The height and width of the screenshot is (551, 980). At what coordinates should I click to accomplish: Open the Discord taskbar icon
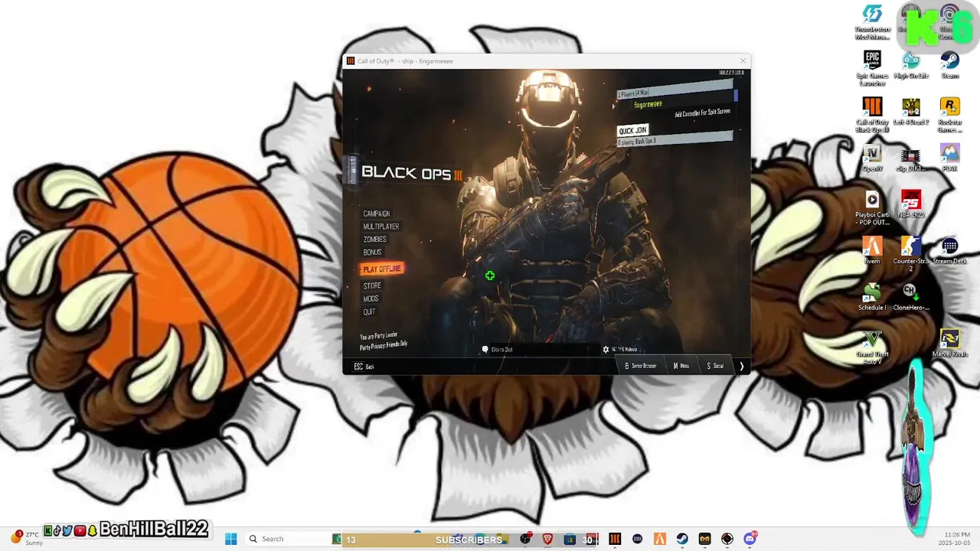[750, 539]
